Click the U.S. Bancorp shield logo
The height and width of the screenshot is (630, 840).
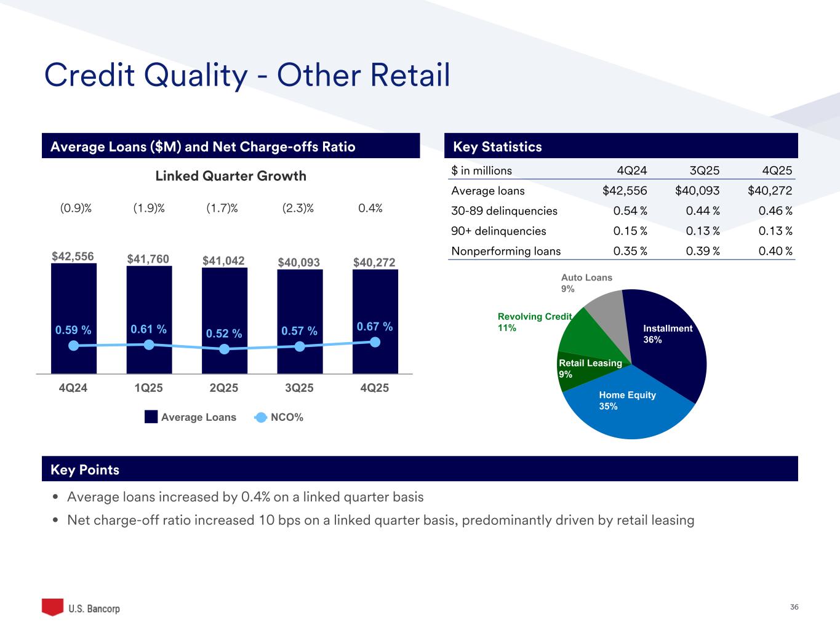pyautogui.click(x=52, y=607)
